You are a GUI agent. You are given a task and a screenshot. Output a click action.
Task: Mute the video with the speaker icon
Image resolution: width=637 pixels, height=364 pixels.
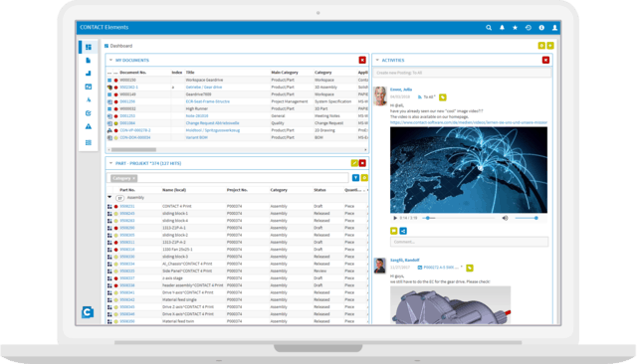pyautogui.click(x=505, y=218)
